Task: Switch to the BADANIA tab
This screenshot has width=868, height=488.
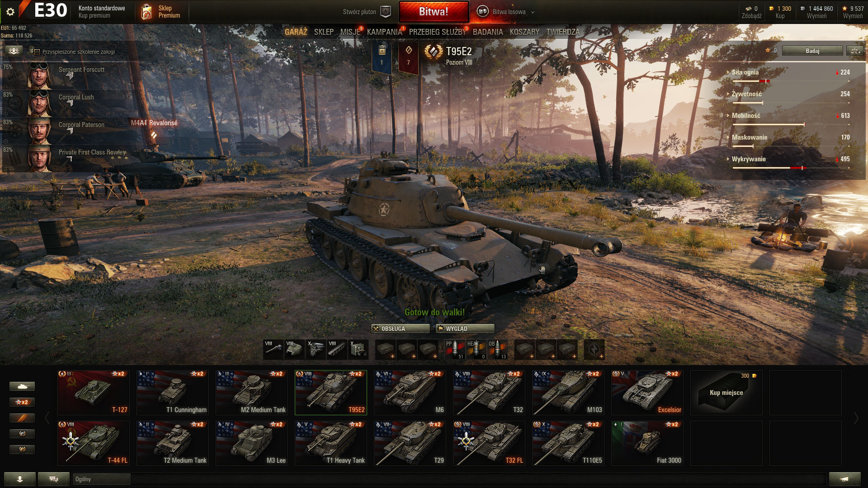Action: [x=488, y=32]
